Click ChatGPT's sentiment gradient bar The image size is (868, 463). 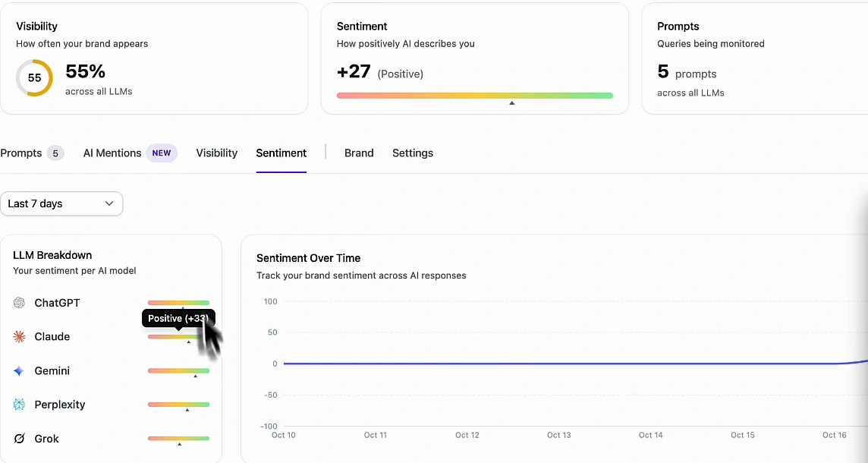pos(178,303)
